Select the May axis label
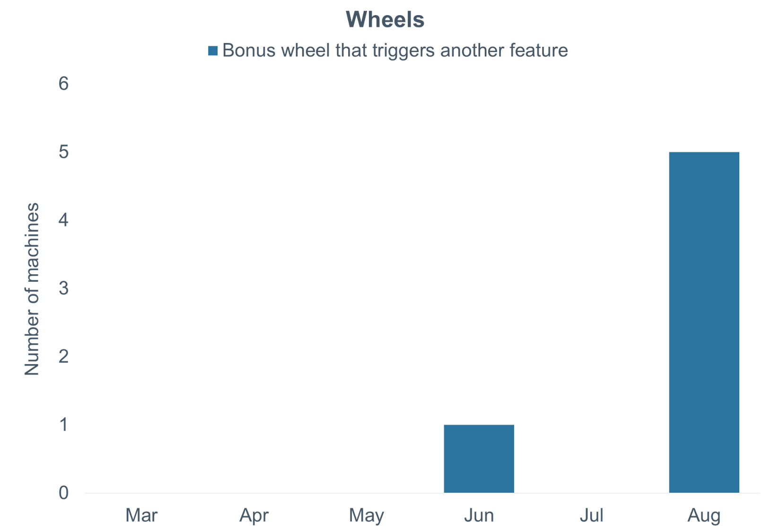The width and height of the screenshot is (771, 532). pyautogui.click(x=367, y=515)
